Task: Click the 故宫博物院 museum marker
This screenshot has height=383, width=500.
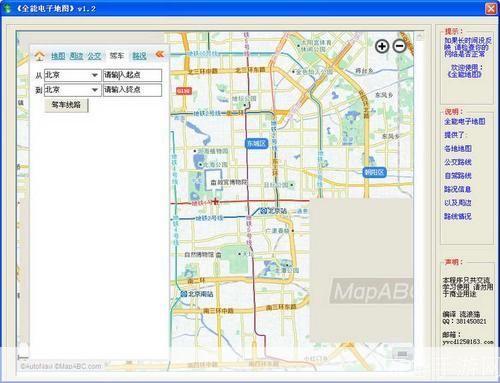Action: (213, 182)
